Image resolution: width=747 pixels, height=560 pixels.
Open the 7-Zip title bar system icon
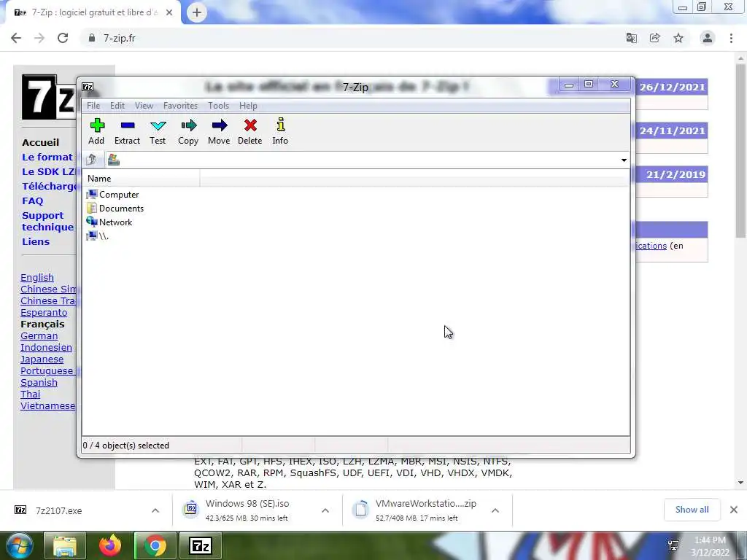(x=88, y=87)
